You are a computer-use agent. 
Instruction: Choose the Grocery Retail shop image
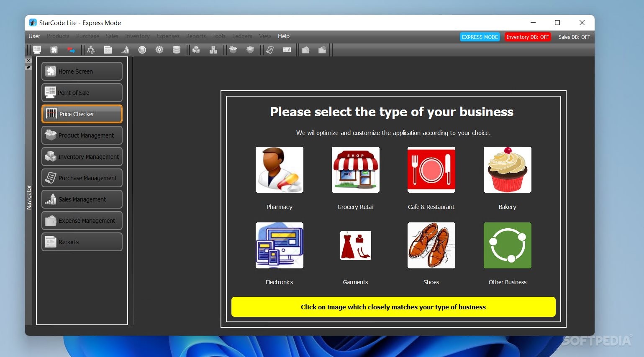click(356, 170)
